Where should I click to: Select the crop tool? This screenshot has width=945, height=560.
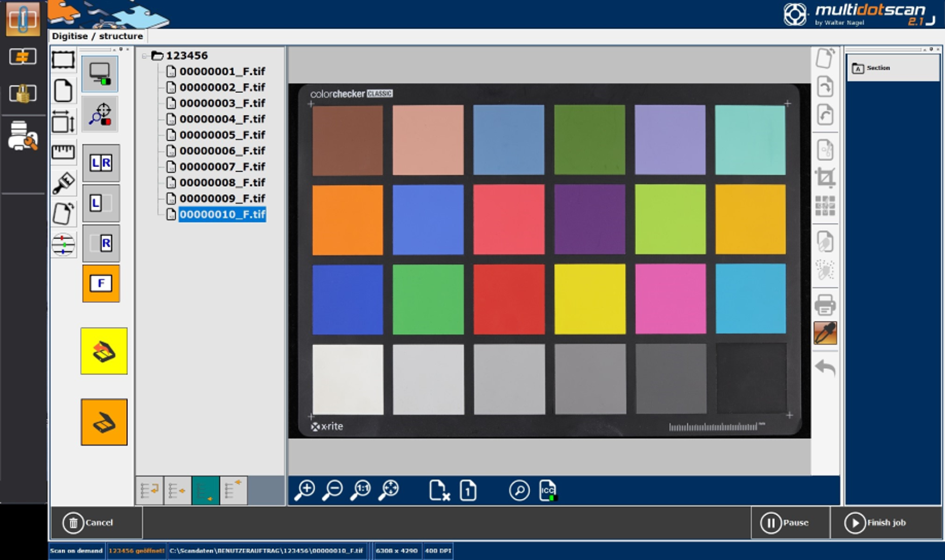coord(825,178)
